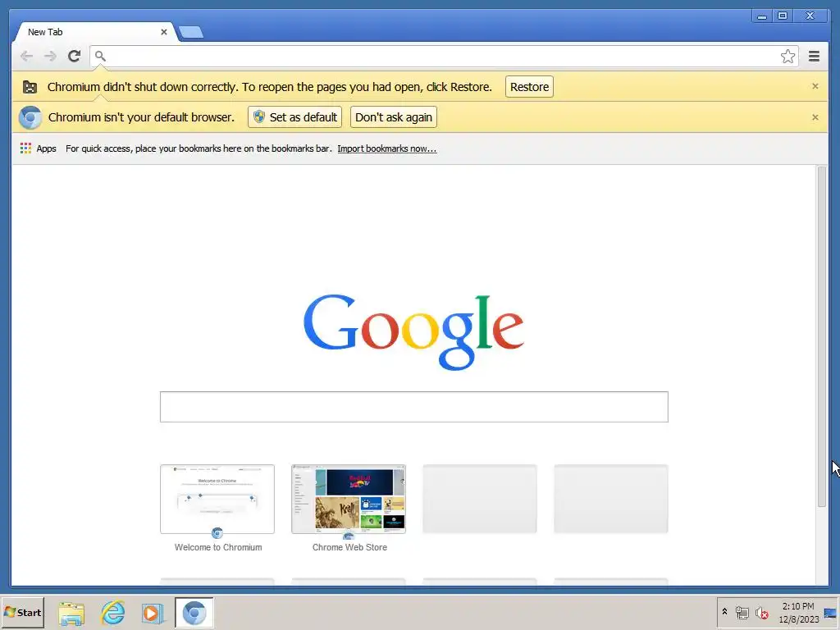Click the Chromium logo in default-browser infobar

coord(30,117)
